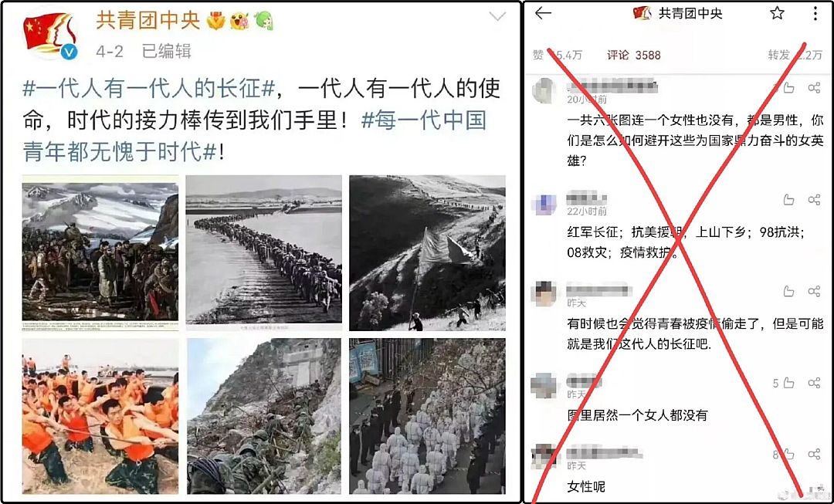View the white protective suits photo
834x504 pixels.
click(x=427, y=416)
